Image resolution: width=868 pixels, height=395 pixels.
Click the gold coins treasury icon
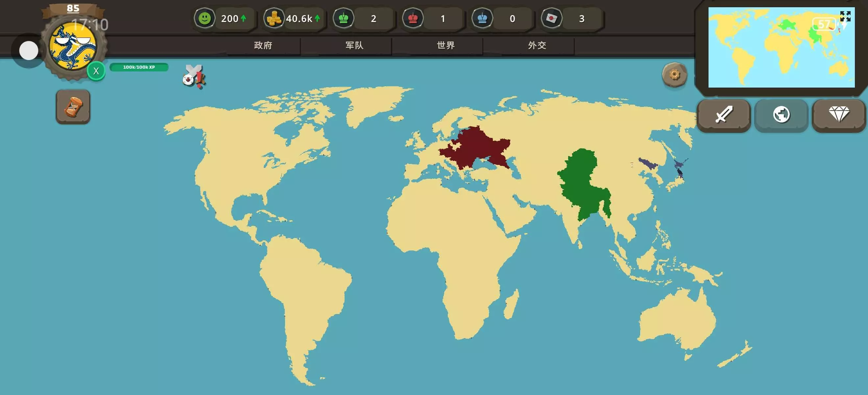point(274,18)
